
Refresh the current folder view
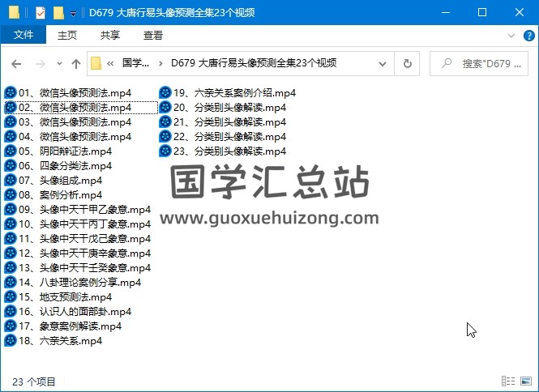tap(407, 63)
